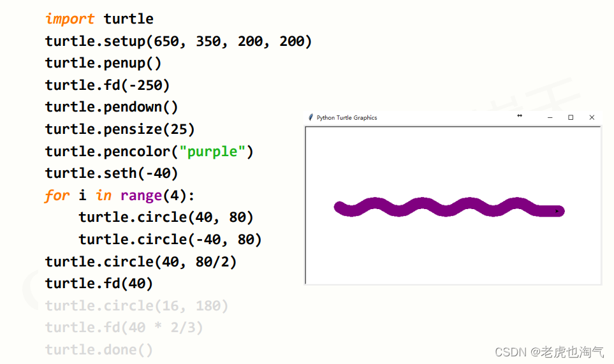614x364 pixels.
Task: Click the 'turtle.circle(-40, 80)' code line
Action: pos(170,239)
